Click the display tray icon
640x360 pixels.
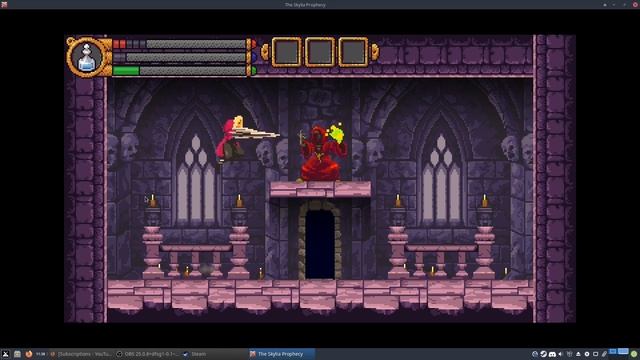[x=596, y=354]
